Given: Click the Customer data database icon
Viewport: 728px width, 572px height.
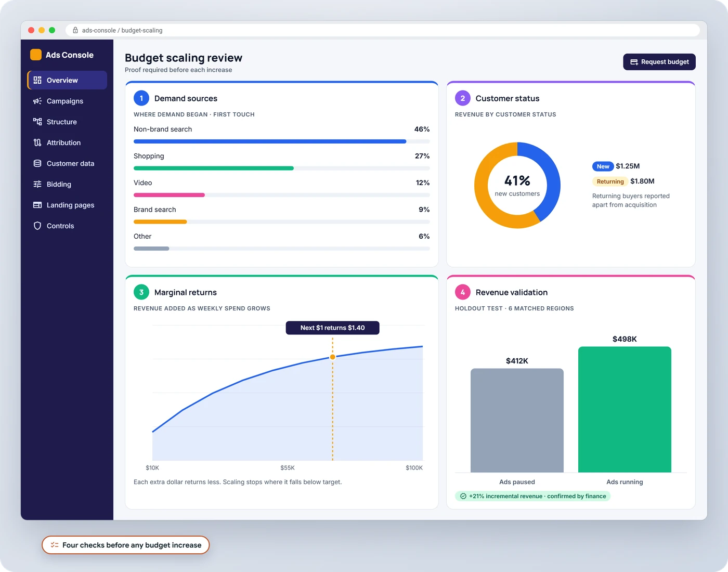Looking at the screenshot, I should [37, 163].
